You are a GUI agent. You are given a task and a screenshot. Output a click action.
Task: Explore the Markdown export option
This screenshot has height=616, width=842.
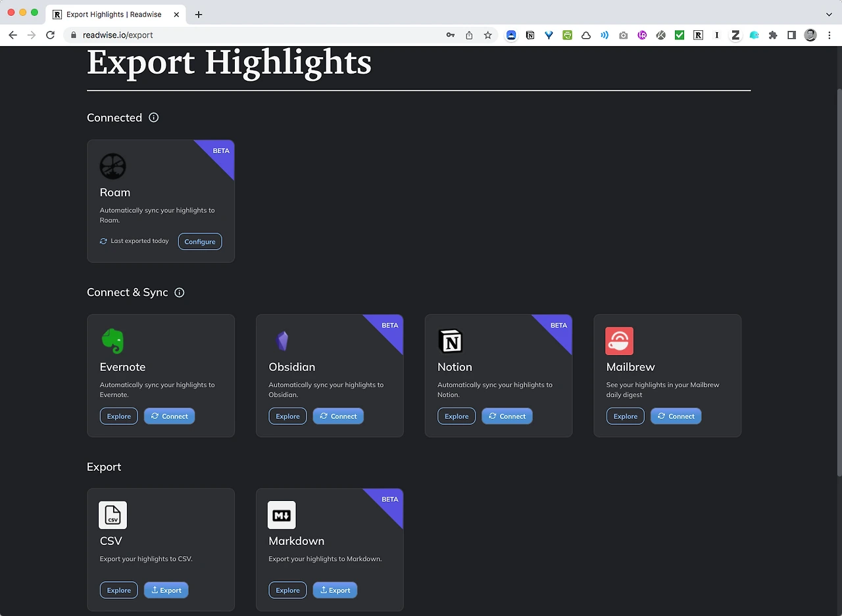pos(287,590)
